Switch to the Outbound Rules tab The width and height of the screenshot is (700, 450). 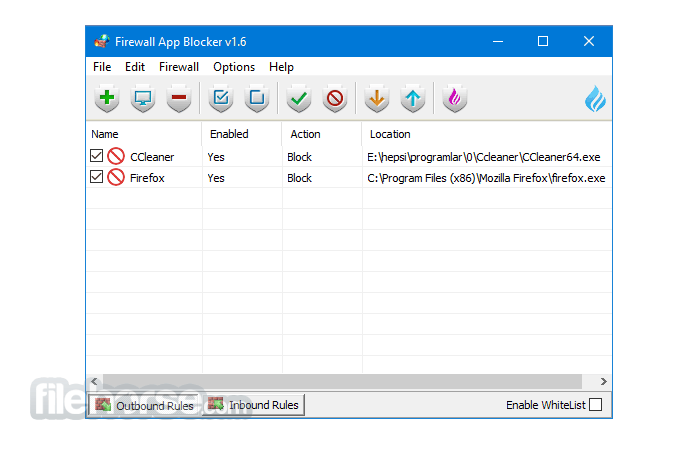144,405
